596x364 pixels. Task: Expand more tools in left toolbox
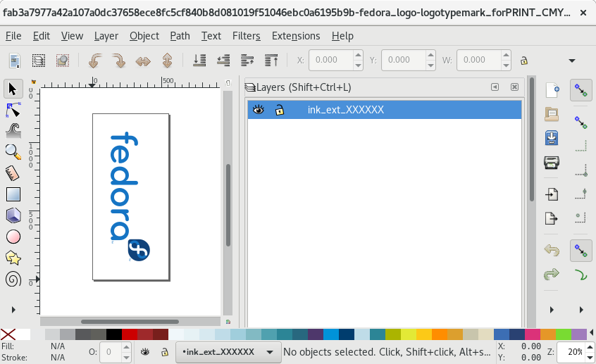(13, 310)
